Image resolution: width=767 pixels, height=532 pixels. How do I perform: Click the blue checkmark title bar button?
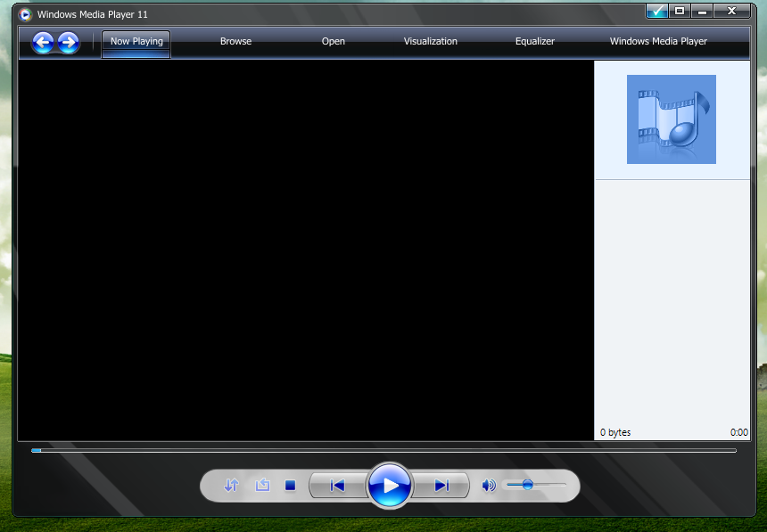coord(657,11)
